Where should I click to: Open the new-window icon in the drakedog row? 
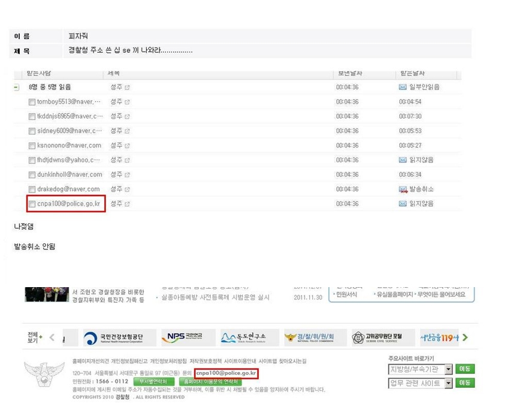click(x=127, y=189)
